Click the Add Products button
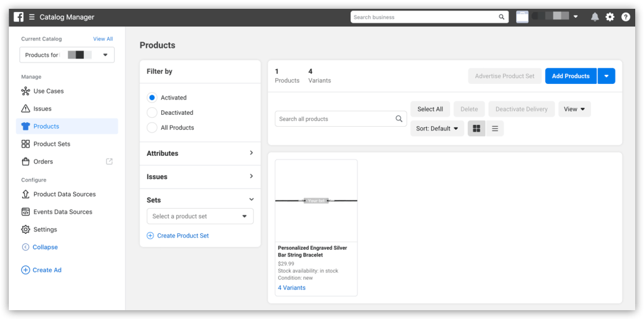644x319 pixels. (x=570, y=76)
